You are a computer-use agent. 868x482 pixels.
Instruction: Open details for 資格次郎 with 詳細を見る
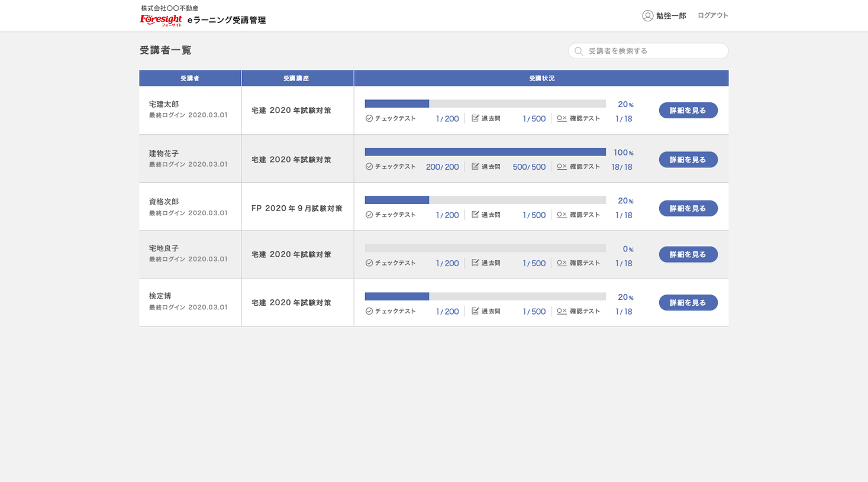(x=688, y=208)
